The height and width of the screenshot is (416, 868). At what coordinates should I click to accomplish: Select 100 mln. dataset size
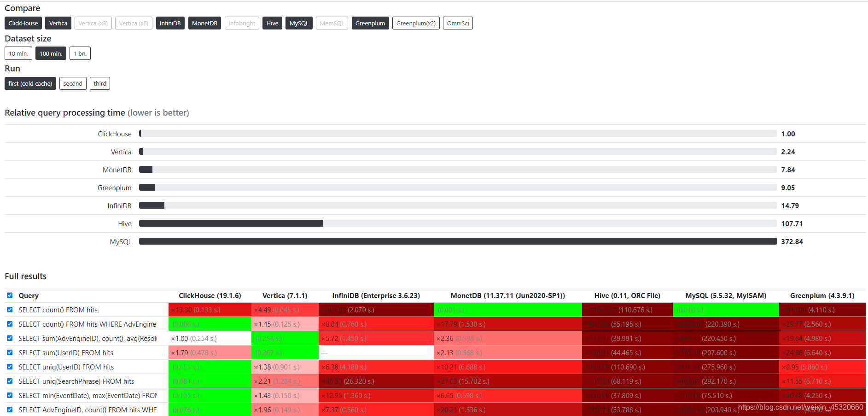click(x=51, y=53)
